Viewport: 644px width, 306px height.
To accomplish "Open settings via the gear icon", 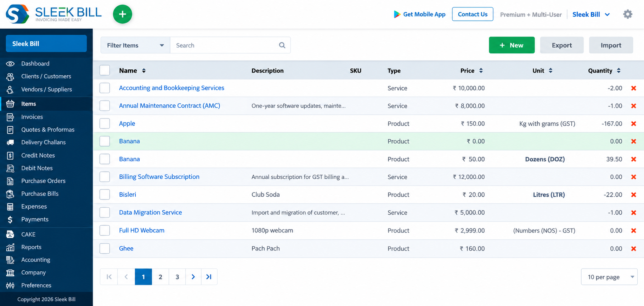I will click(x=627, y=14).
